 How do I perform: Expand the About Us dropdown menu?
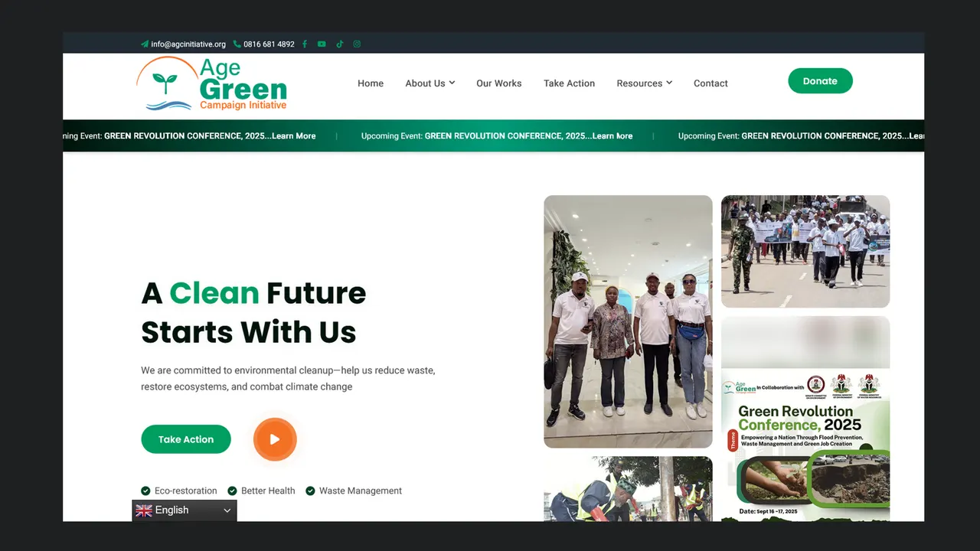point(430,83)
